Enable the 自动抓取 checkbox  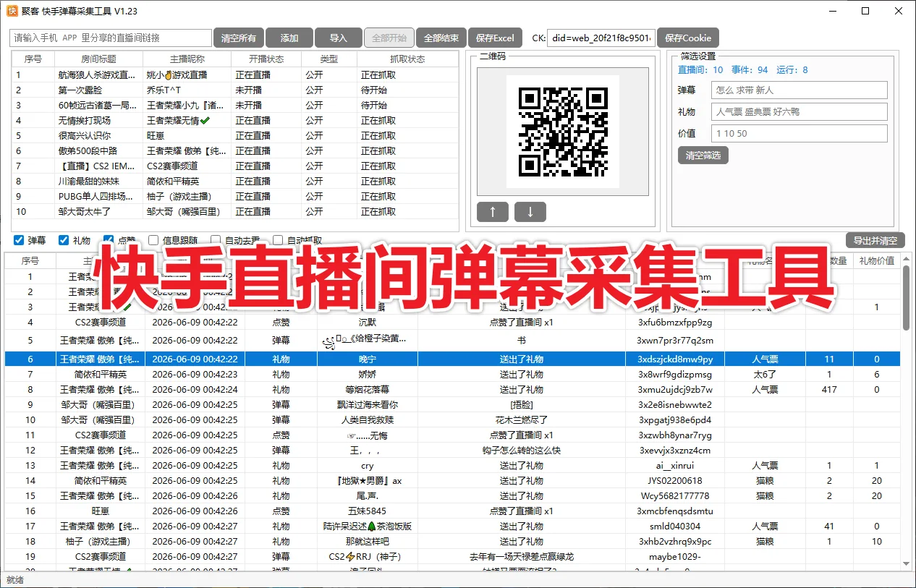(278, 240)
